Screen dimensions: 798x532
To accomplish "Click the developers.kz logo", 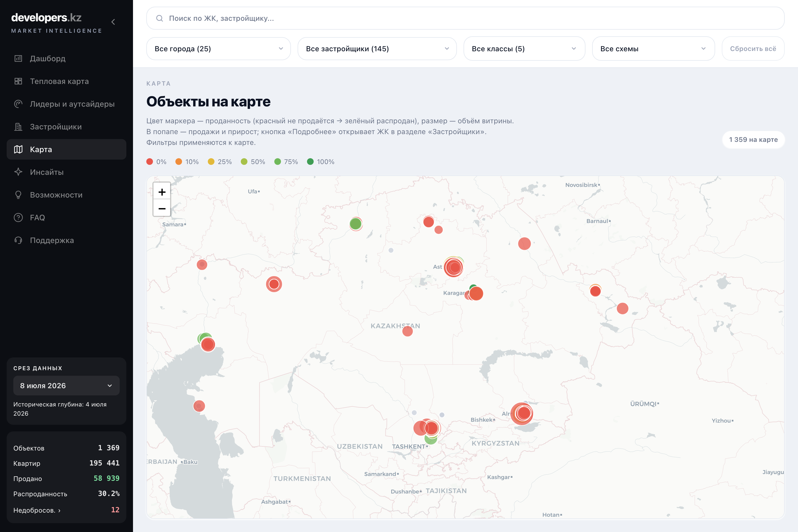I will 47,18.
